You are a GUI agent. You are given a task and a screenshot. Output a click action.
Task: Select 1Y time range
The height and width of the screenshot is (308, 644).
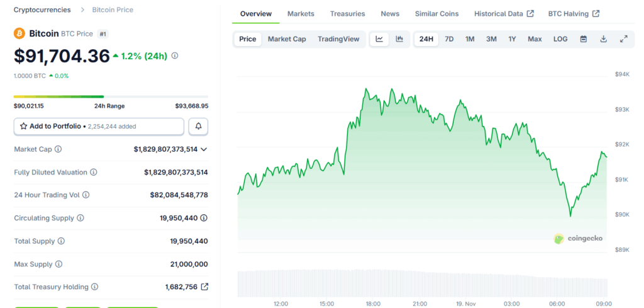(512, 39)
